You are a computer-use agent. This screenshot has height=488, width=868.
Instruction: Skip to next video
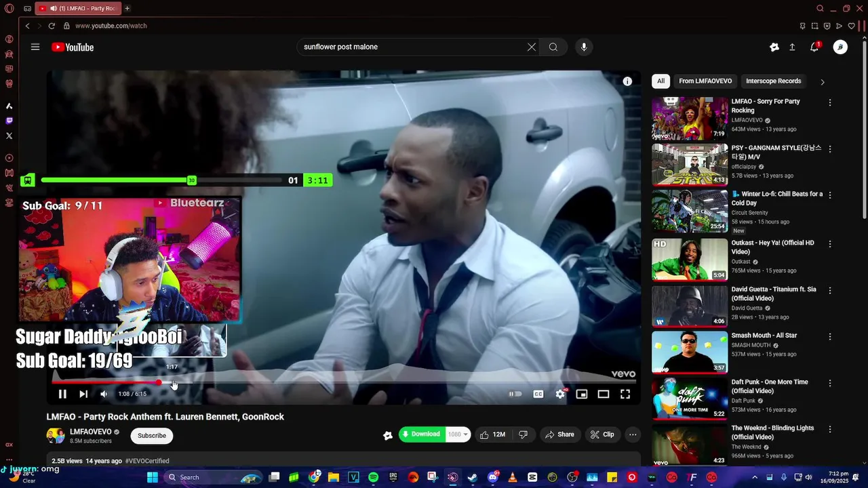(x=83, y=394)
